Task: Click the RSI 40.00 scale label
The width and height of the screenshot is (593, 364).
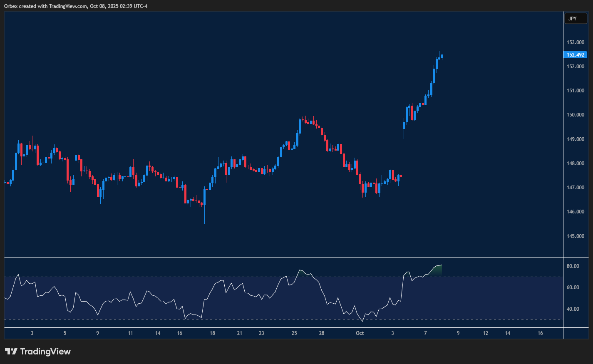Action: pos(573,309)
